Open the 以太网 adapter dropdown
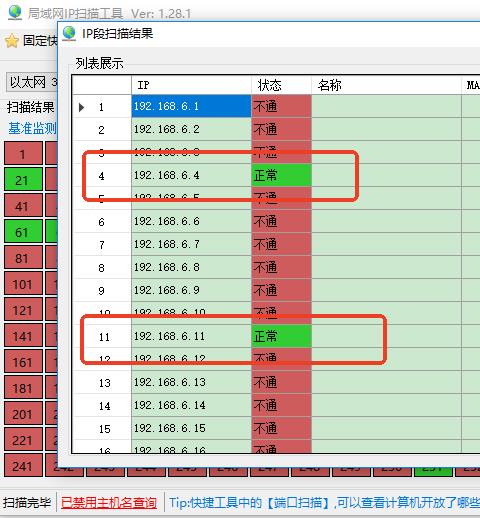 pyautogui.click(x=32, y=82)
